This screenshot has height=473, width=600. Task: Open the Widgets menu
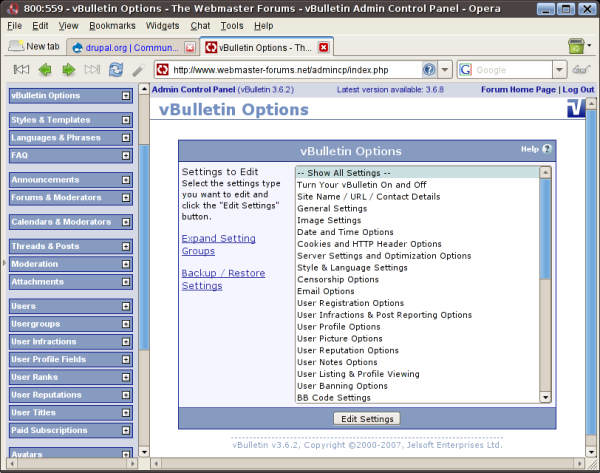point(162,26)
